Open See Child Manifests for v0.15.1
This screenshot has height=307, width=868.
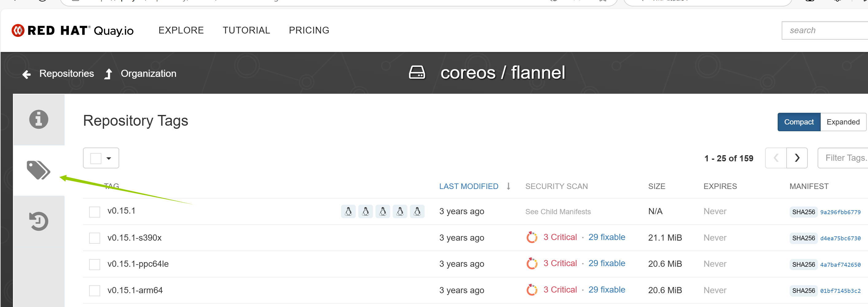tap(558, 212)
